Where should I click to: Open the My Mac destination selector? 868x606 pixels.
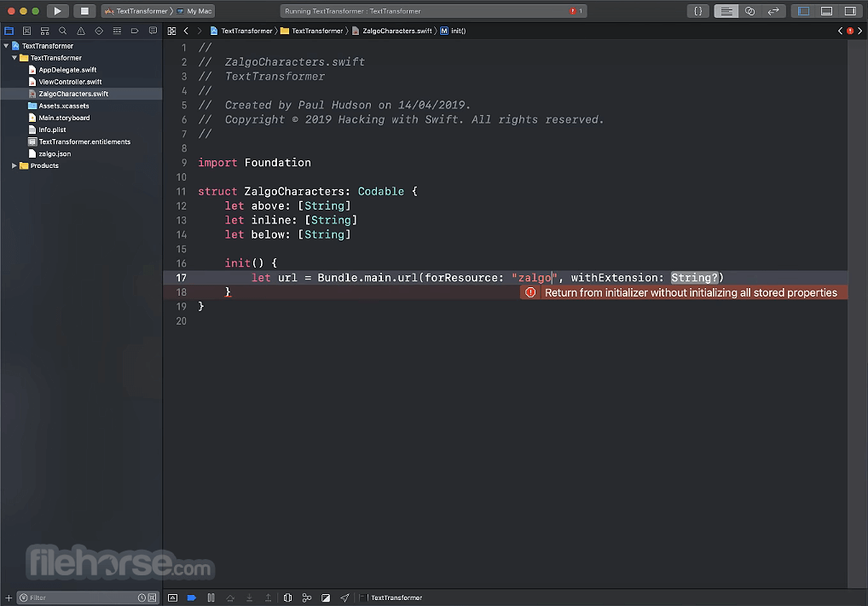[198, 10]
